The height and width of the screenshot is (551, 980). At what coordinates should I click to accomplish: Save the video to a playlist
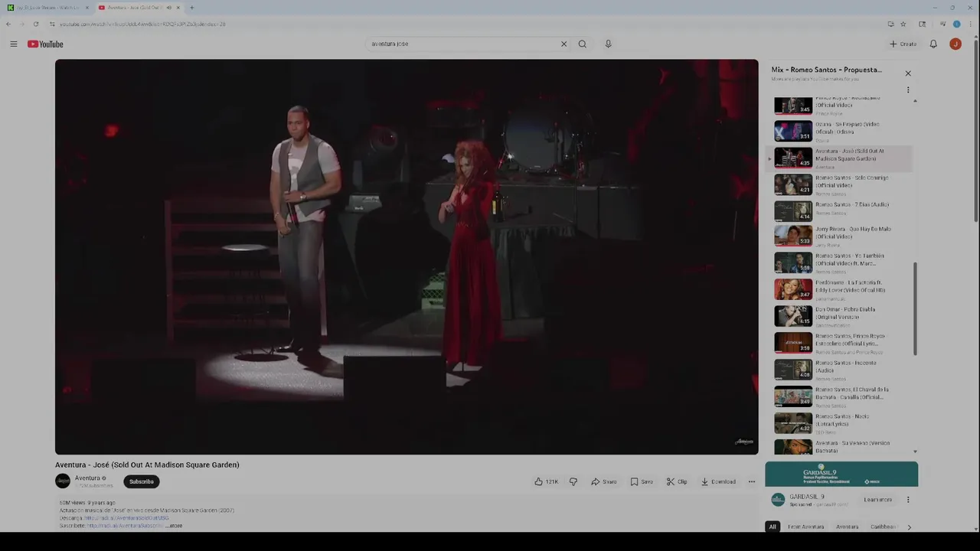[642, 482]
